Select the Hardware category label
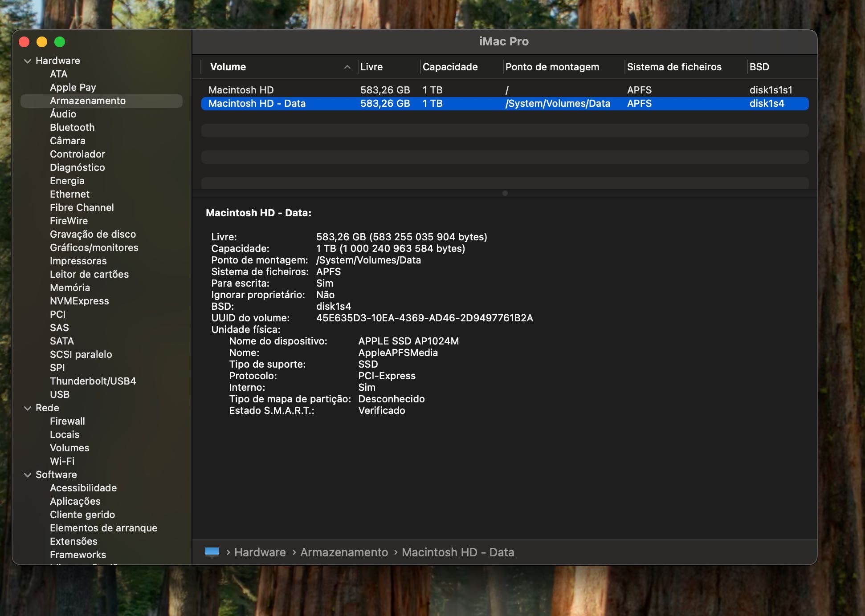The image size is (865, 616). click(x=58, y=61)
